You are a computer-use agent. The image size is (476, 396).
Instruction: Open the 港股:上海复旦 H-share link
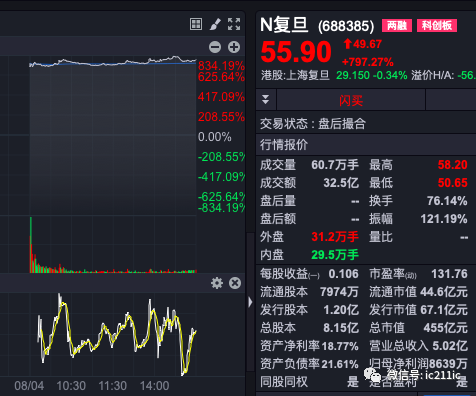click(295, 75)
